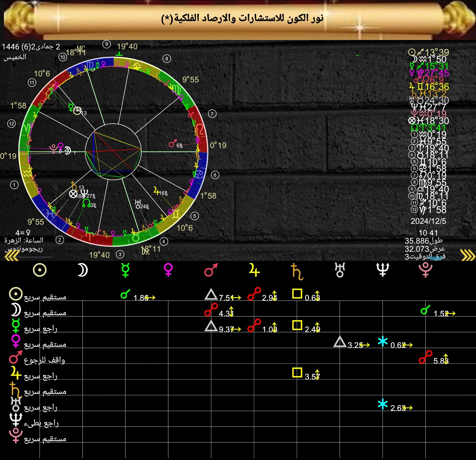
Task: Click the yellow Jupiter column header icon
Action: coord(254,270)
